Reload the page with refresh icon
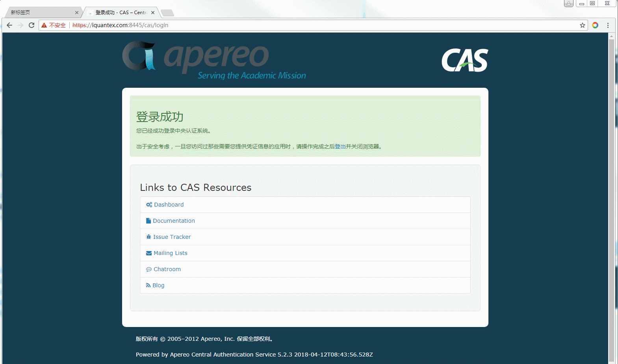Image resolution: width=618 pixels, height=364 pixels. coord(32,25)
